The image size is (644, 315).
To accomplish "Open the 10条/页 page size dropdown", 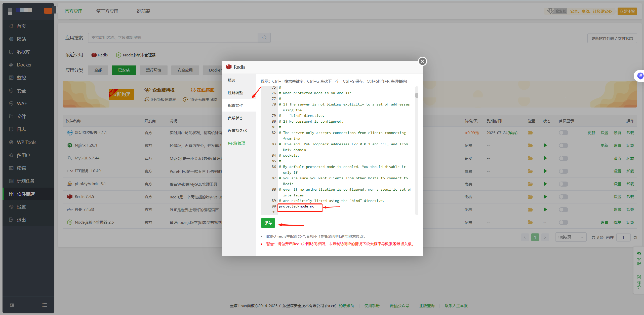I will pyautogui.click(x=571, y=237).
